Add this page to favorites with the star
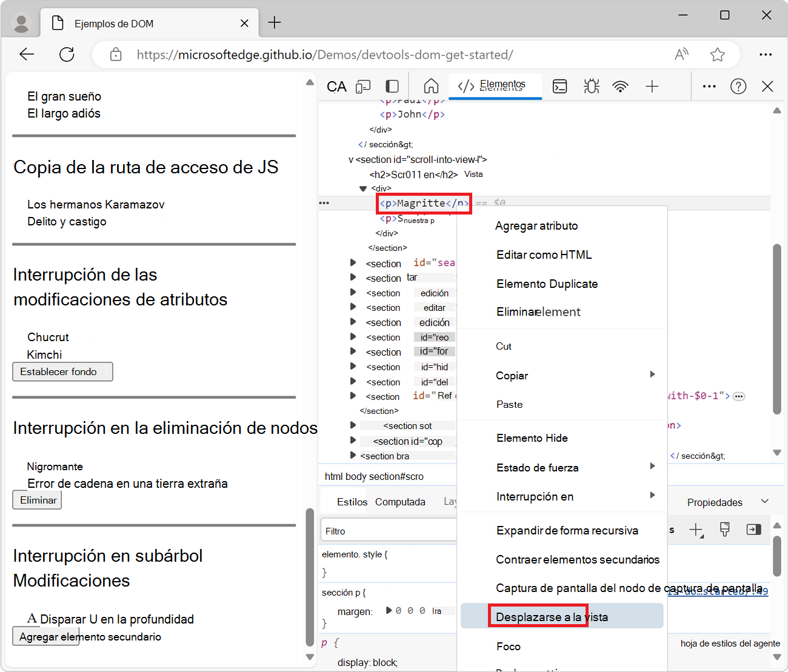Screen dimensions: 788x672 point(718,55)
